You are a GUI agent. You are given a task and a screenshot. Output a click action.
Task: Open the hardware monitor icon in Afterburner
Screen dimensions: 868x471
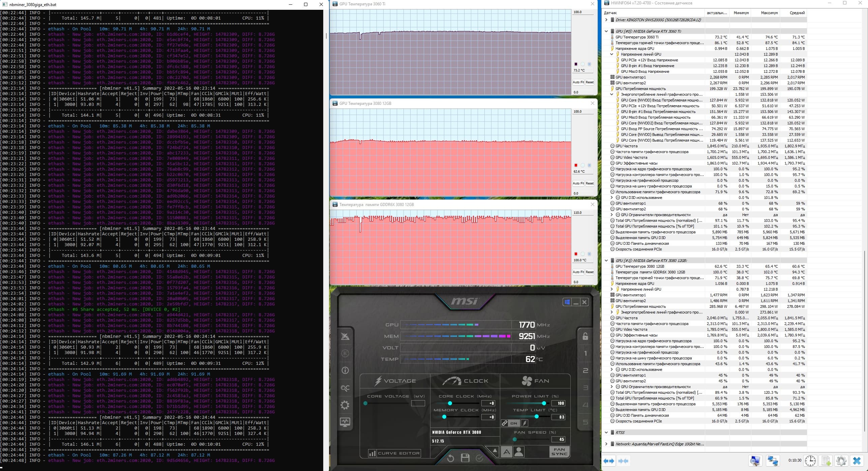(x=345, y=422)
